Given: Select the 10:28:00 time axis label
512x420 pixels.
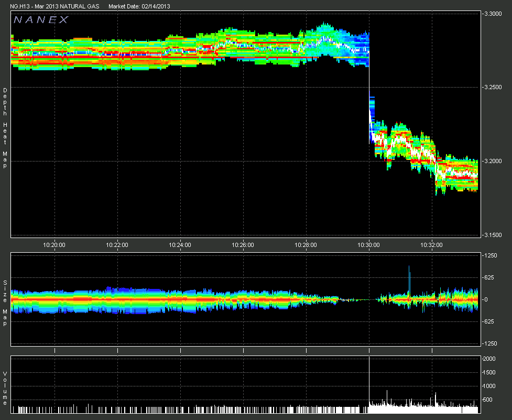Looking at the screenshot, I should (x=306, y=245).
